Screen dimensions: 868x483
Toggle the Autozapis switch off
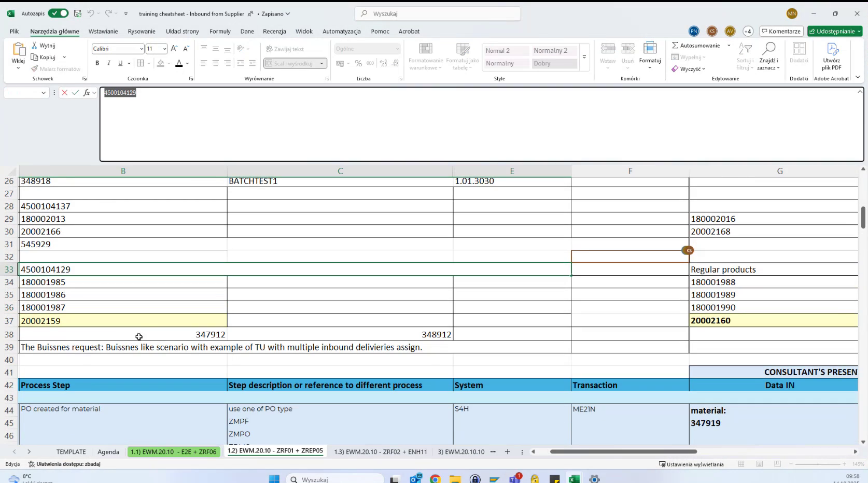click(58, 13)
